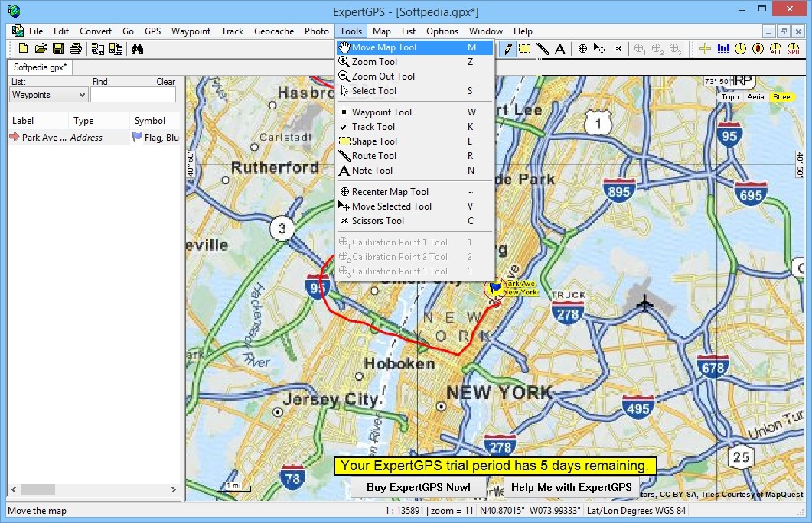Viewport: 812px width, 523px height.
Task: Select the Scissors tool in the toolbar
Action: click(618, 49)
